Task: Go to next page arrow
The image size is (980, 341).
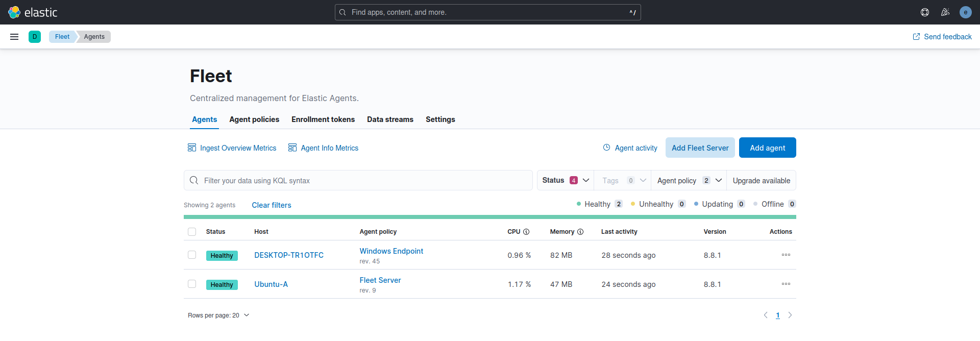Action: point(790,315)
